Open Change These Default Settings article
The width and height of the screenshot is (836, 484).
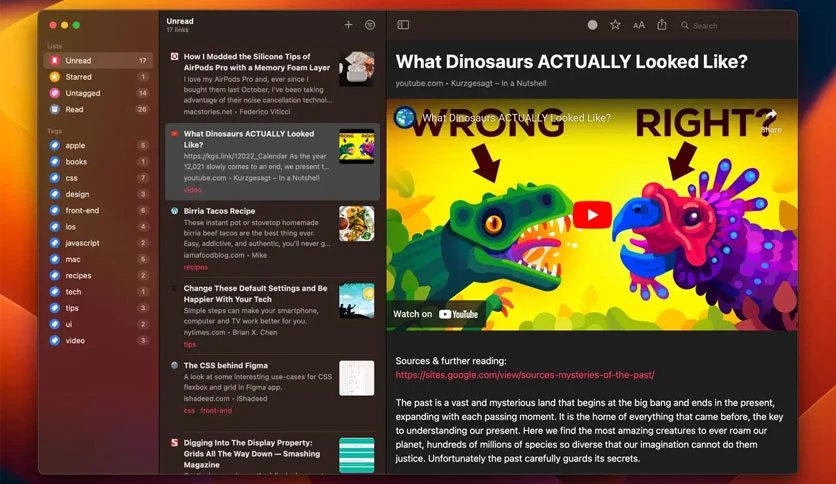pos(272,316)
